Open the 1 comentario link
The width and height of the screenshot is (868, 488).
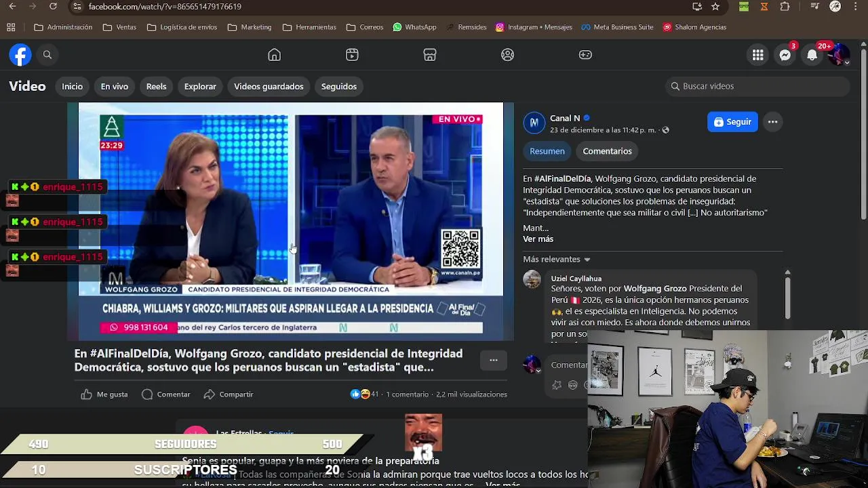(x=408, y=394)
